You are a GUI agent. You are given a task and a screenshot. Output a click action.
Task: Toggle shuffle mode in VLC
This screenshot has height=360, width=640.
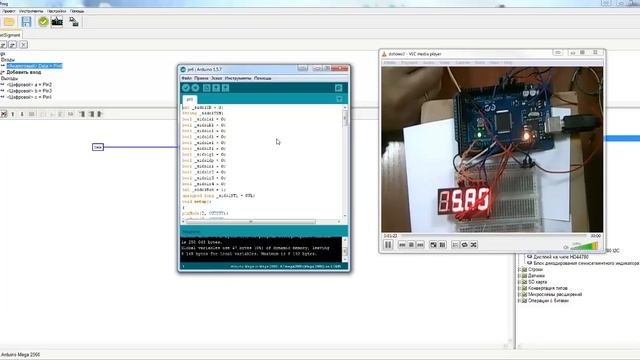coord(473,245)
